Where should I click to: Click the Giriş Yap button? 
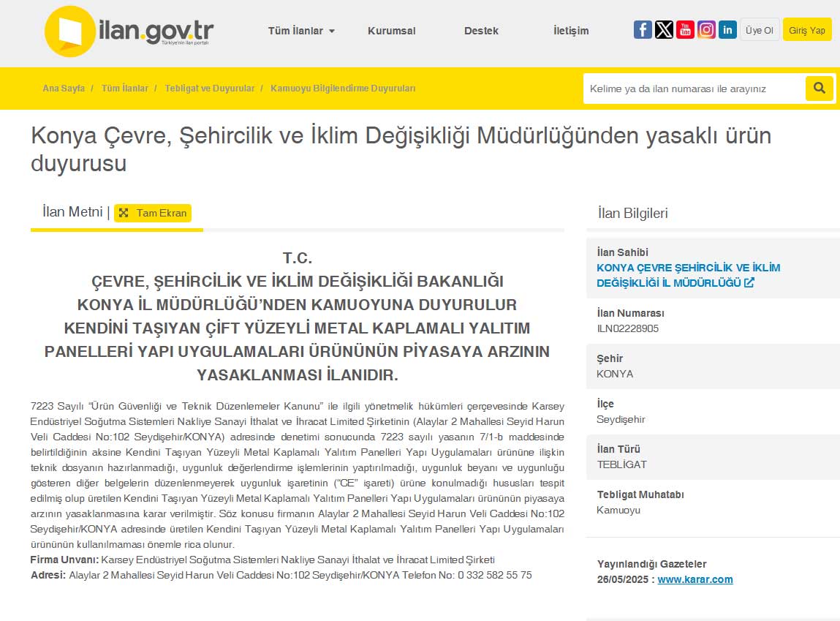click(807, 30)
